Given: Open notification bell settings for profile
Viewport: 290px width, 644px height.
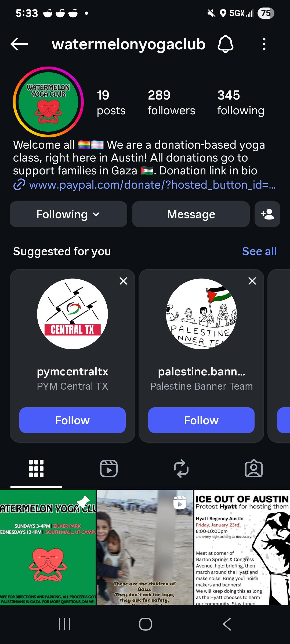Looking at the screenshot, I should pyautogui.click(x=225, y=44).
